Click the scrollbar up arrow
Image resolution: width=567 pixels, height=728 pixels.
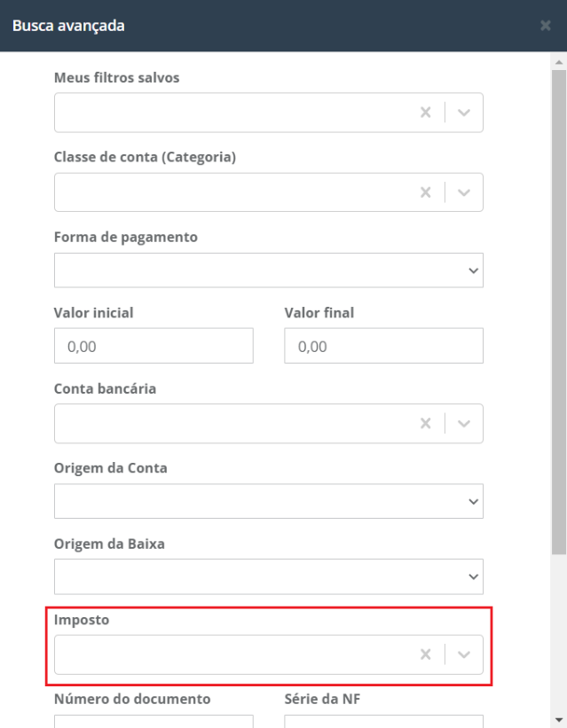(x=558, y=63)
